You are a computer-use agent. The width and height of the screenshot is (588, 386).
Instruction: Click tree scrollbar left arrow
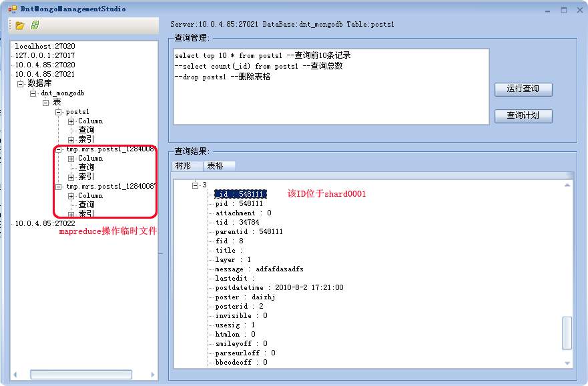coord(15,375)
